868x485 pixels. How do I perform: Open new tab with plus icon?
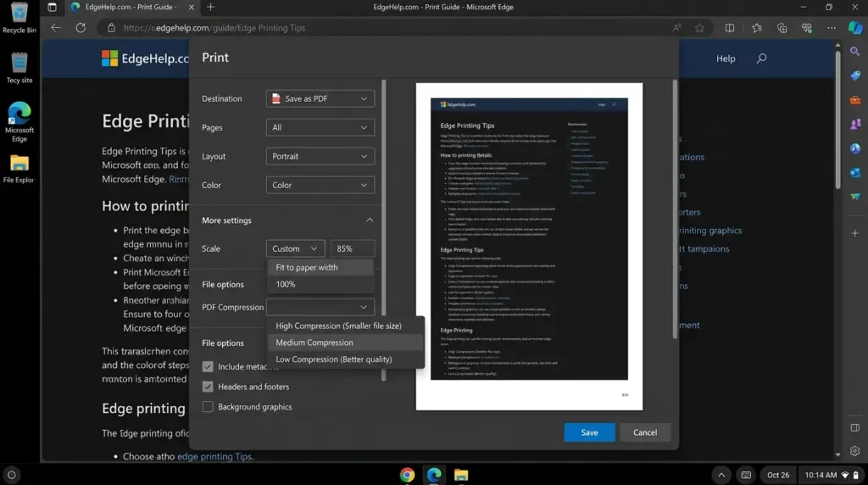(x=210, y=7)
